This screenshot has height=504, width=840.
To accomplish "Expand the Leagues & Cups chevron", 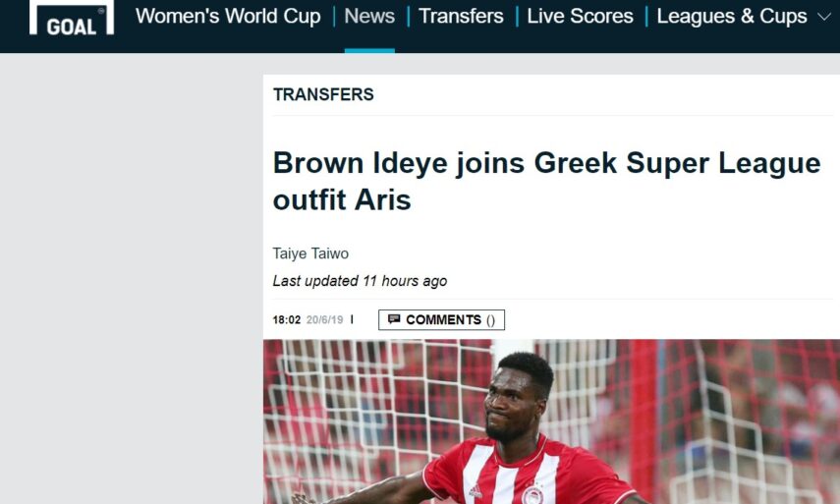I will [x=824, y=17].
